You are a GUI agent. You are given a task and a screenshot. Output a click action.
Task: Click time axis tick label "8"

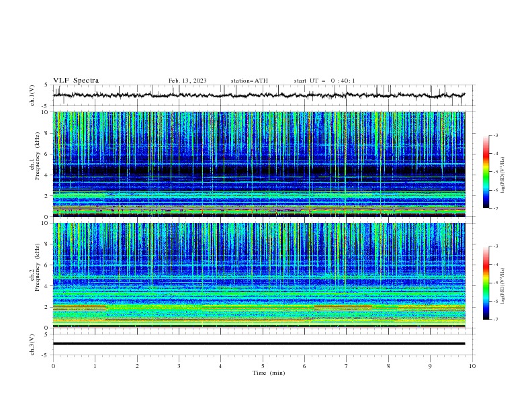[388, 366]
